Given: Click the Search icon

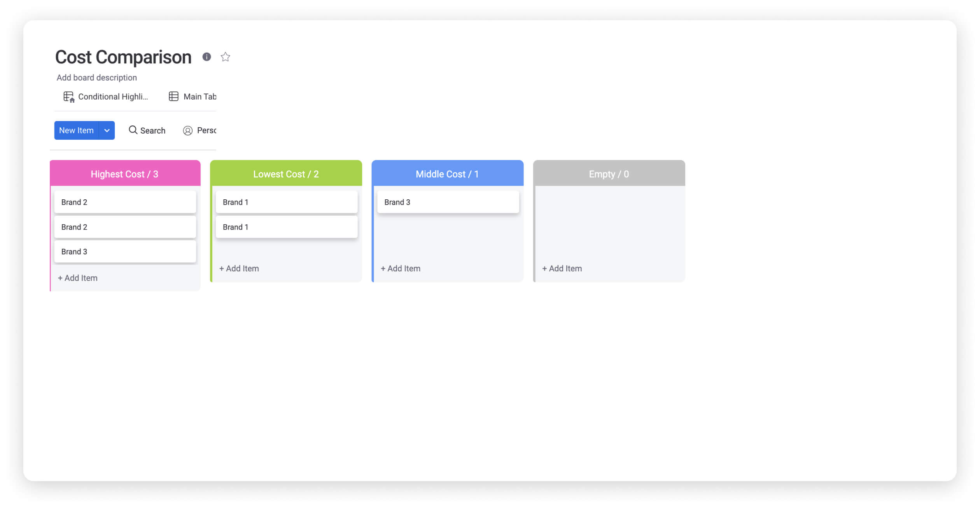Looking at the screenshot, I should pyautogui.click(x=133, y=130).
